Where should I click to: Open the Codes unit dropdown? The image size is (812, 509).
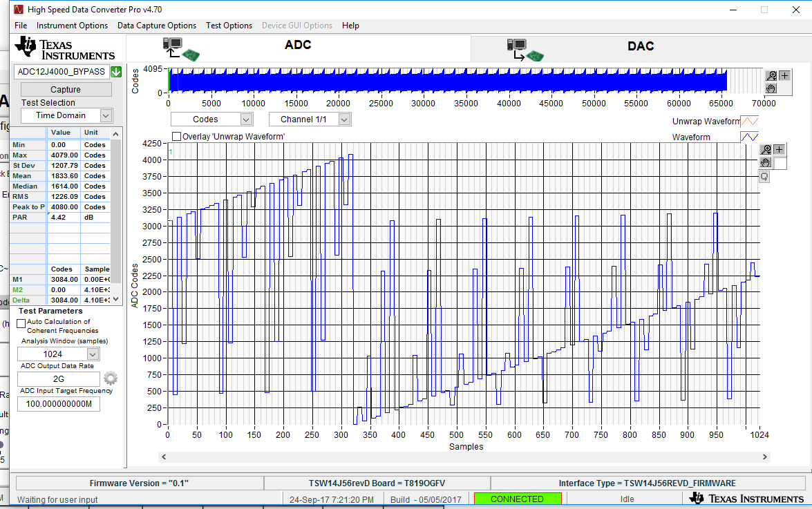click(246, 119)
